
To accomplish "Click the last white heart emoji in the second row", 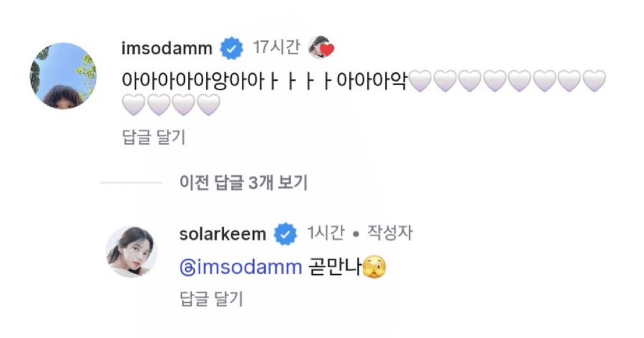I will [x=209, y=106].
